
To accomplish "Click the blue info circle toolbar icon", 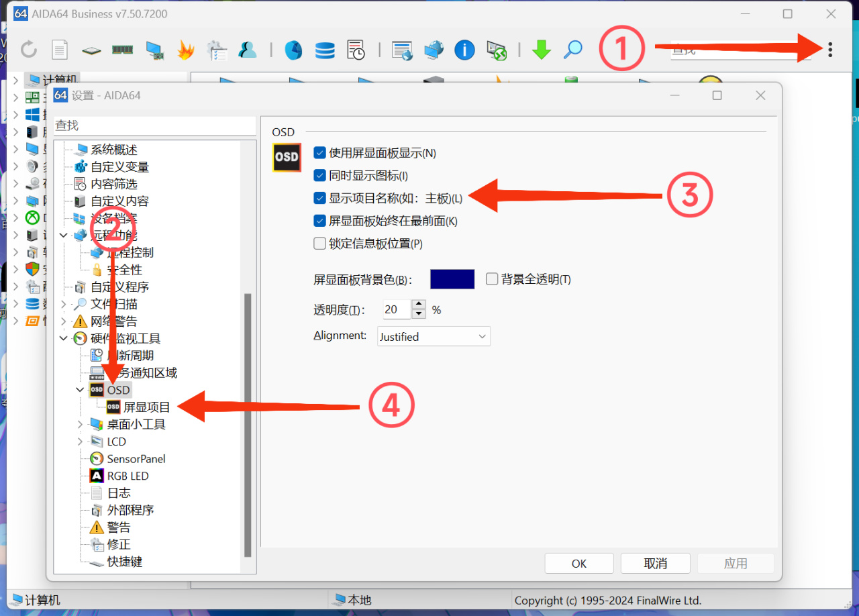I will tap(464, 50).
